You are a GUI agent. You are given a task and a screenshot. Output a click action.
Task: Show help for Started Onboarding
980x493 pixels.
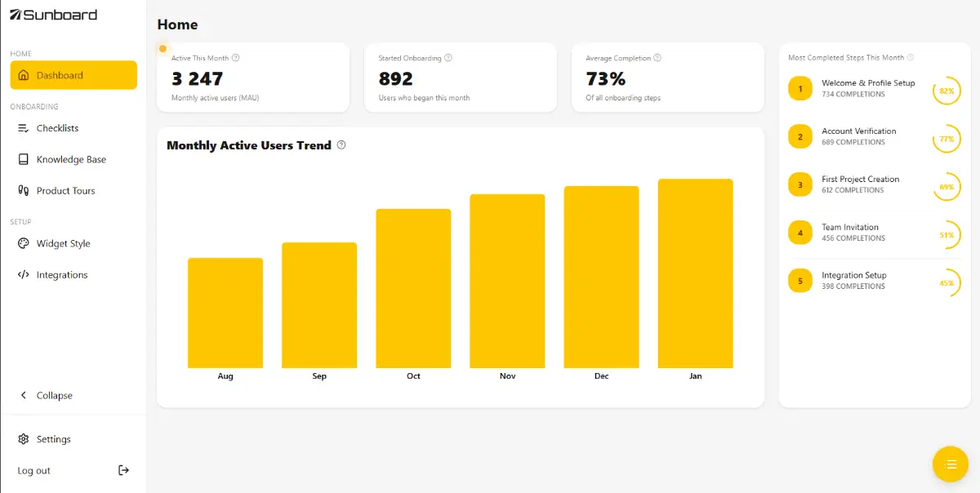pos(448,58)
